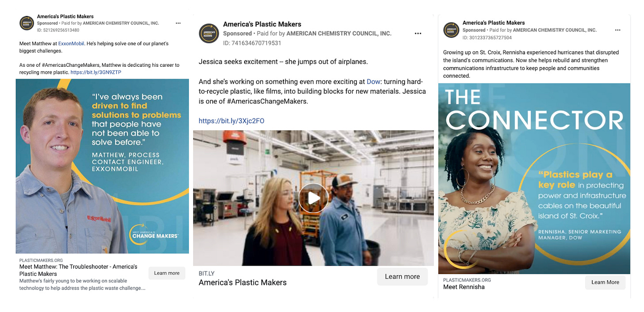
Task: Click 'Paid for by' sponsor line on Jessica ad
Action: (324, 34)
